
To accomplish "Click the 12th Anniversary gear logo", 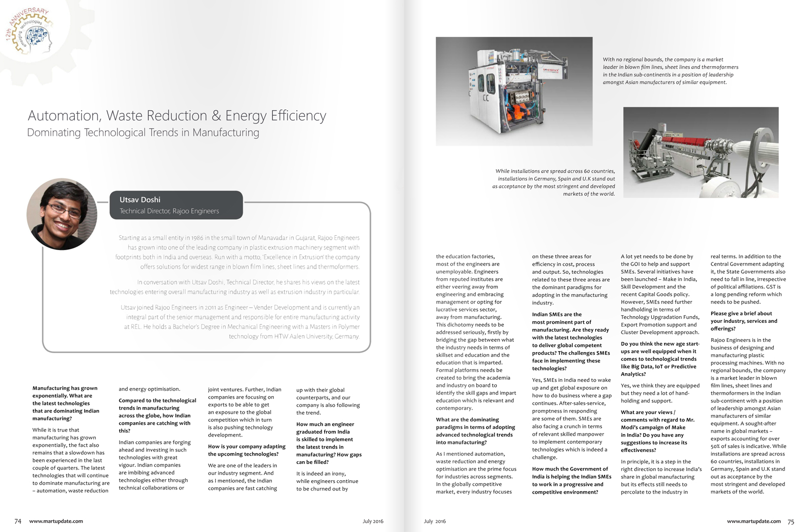I will [30, 32].
